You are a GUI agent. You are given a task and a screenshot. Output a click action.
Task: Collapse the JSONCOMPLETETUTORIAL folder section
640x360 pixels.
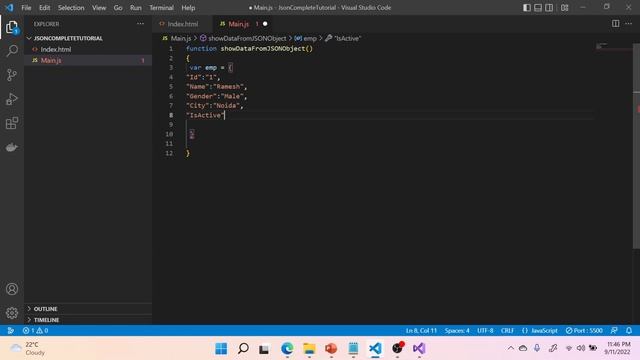point(68,38)
